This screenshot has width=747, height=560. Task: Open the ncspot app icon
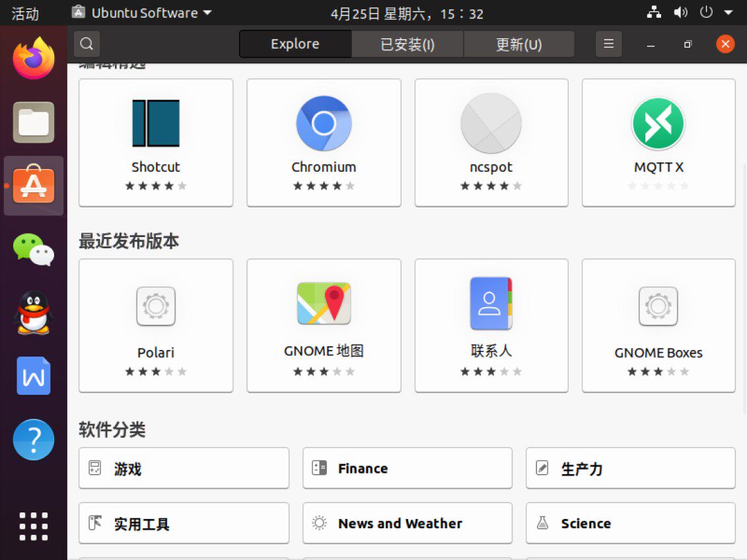coord(491,123)
